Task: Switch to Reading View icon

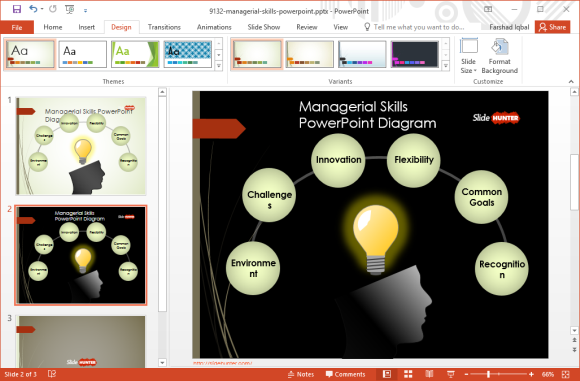Action: (x=429, y=374)
